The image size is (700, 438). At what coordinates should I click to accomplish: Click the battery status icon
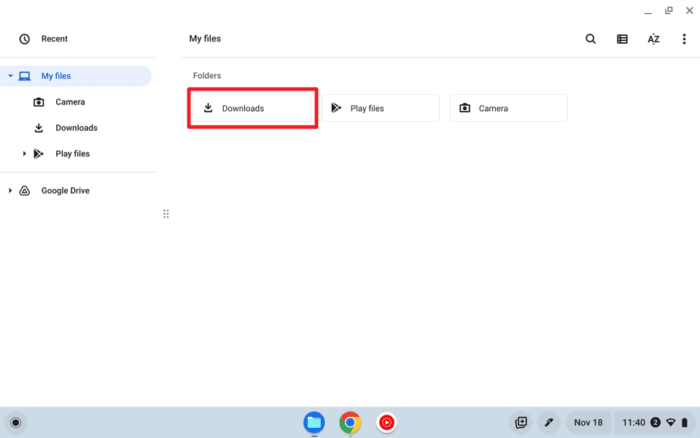684,422
